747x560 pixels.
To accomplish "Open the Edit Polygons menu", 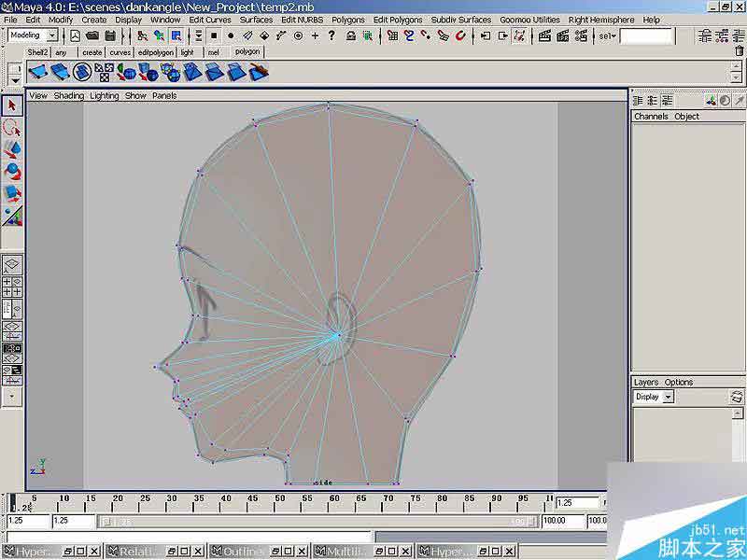I will (398, 20).
